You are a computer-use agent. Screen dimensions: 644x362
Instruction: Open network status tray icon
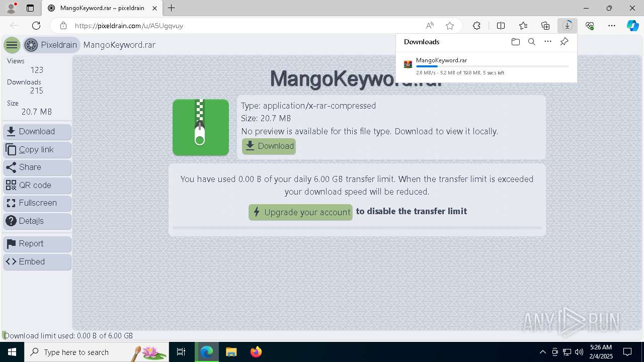(567, 352)
